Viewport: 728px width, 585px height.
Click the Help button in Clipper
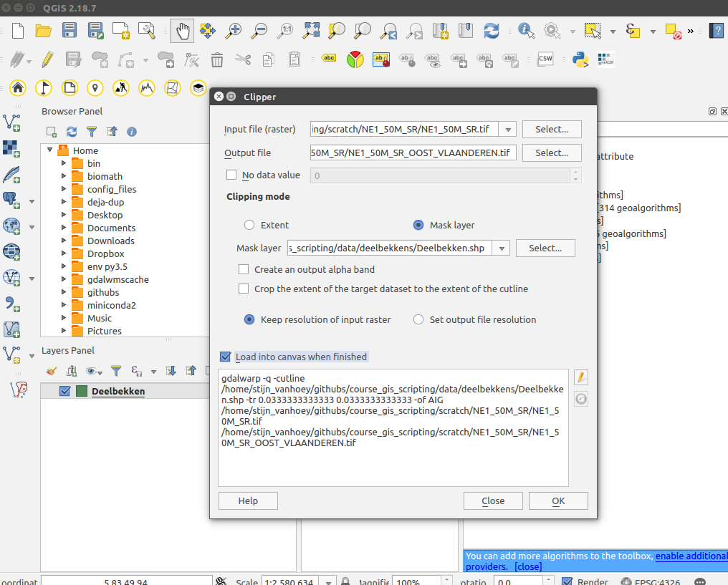coord(248,501)
